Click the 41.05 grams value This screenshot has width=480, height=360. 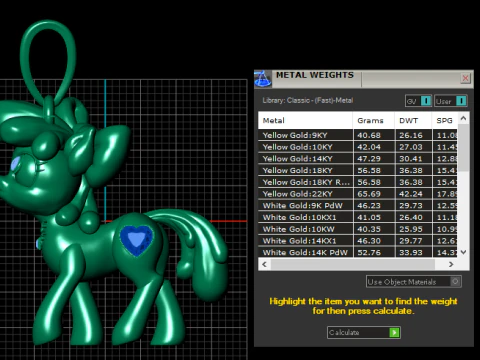(369, 217)
